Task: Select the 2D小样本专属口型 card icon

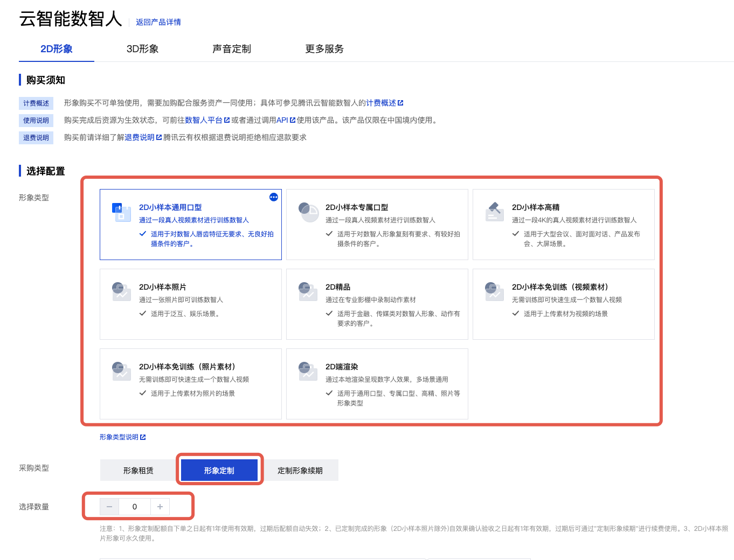Action: coord(309,212)
